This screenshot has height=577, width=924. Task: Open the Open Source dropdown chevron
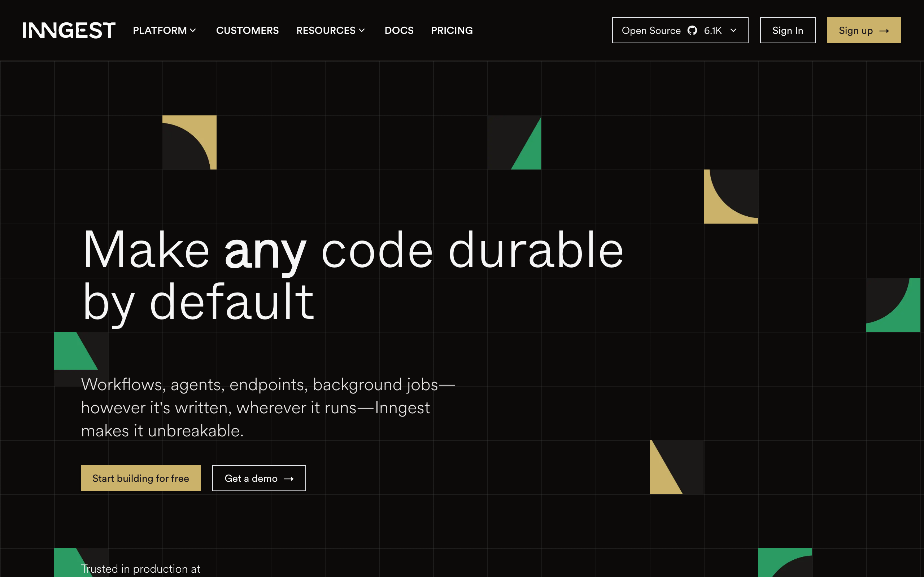[x=733, y=30]
